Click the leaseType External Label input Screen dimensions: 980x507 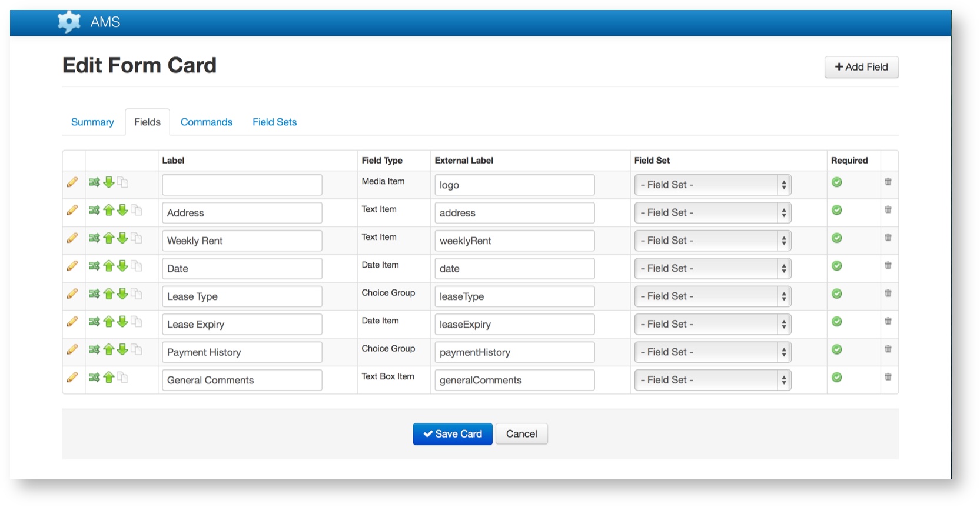tap(514, 296)
